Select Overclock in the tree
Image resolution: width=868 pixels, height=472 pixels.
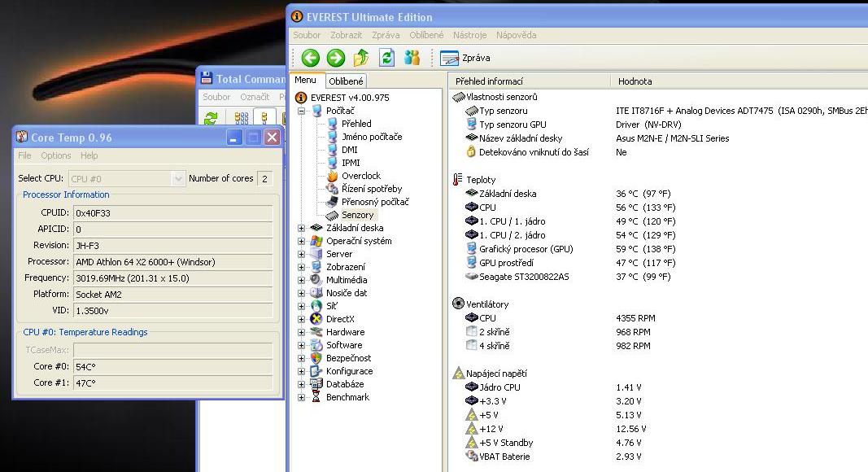360,176
